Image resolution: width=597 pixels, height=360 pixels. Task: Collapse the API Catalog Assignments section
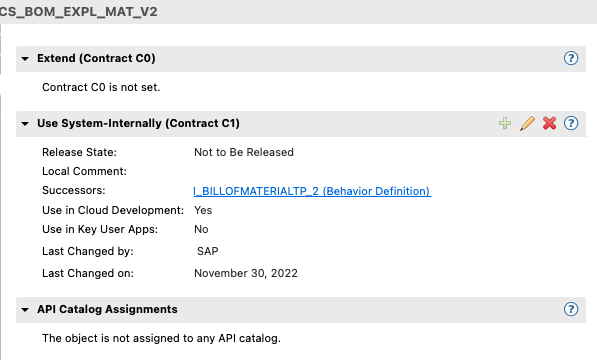click(25, 310)
